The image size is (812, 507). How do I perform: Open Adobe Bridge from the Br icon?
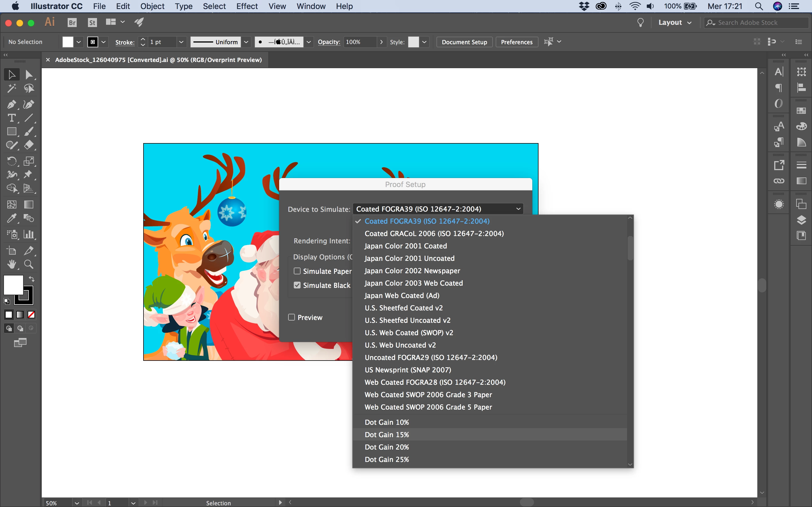click(x=72, y=23)
